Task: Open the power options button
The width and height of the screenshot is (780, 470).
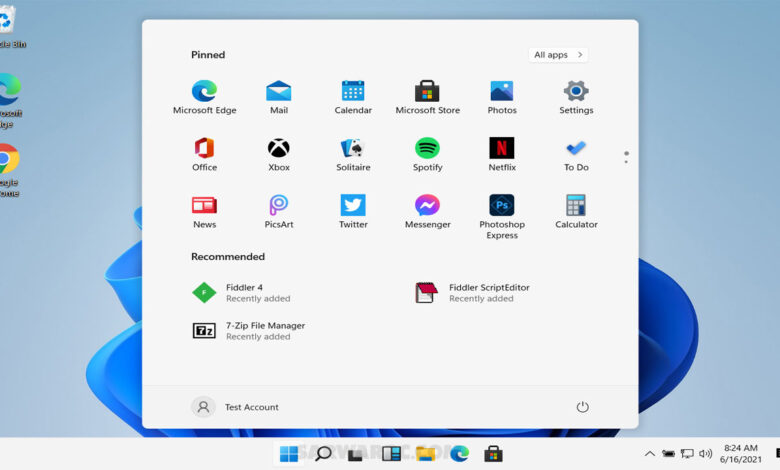Action: 583,407
